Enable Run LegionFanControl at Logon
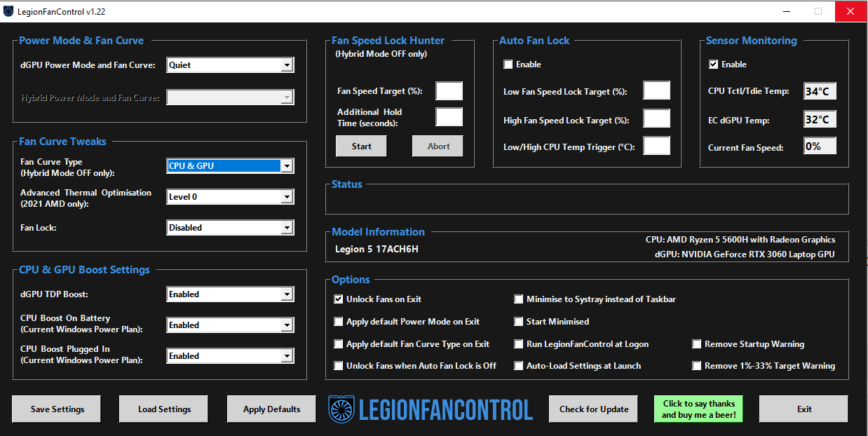Viewport: 868px width, 436px height. click(519, 344)
